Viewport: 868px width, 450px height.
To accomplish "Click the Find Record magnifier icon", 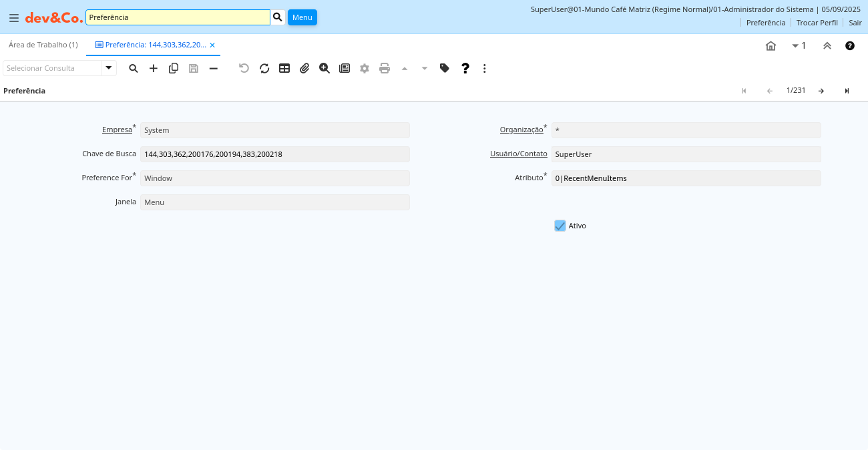I will (x=134, y=68).
